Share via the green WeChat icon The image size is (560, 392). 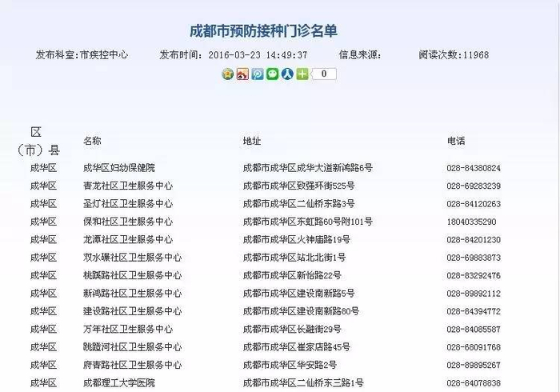pos(272,74)
